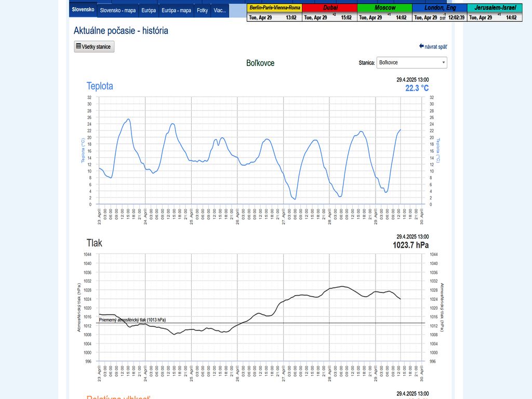Open the Fotky tab
Screen dimensions: 532x399
[x=202, y=10]
